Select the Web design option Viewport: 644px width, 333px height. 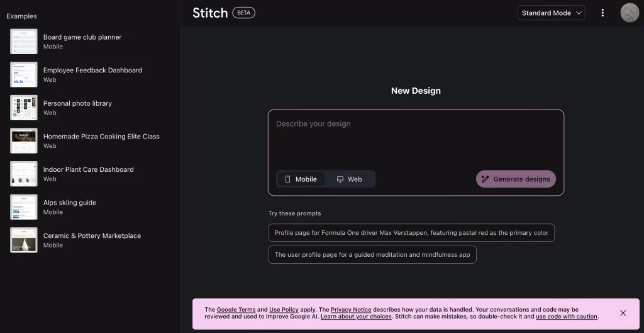click(x=350, y=179)
